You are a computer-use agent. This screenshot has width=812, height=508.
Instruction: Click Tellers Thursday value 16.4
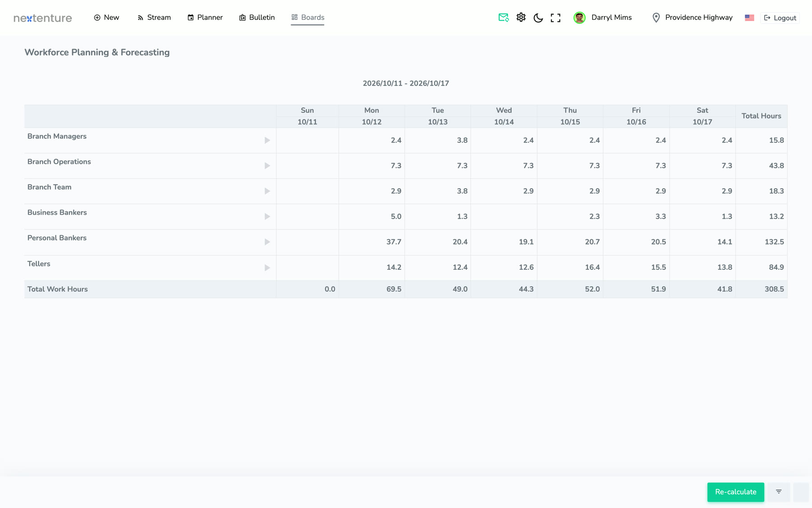coord(592,268)
